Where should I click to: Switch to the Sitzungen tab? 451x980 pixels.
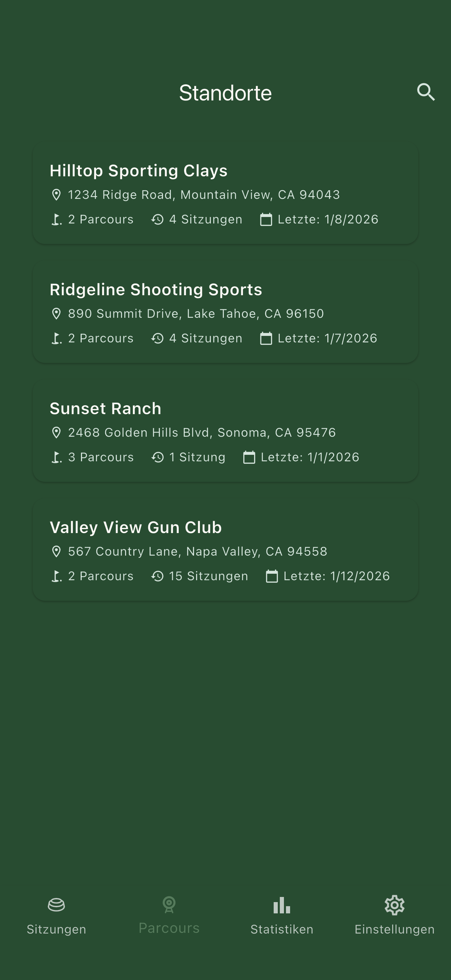[56, 929]
